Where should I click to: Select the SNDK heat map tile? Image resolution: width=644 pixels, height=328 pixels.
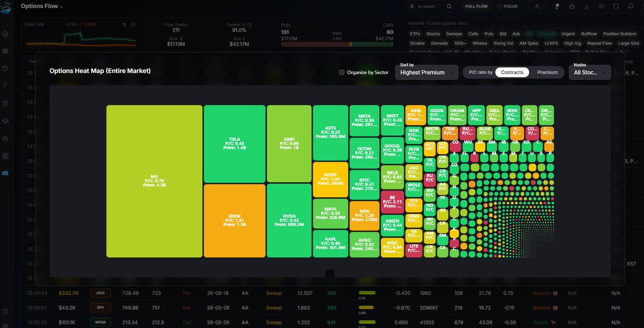tap(235, 220)
